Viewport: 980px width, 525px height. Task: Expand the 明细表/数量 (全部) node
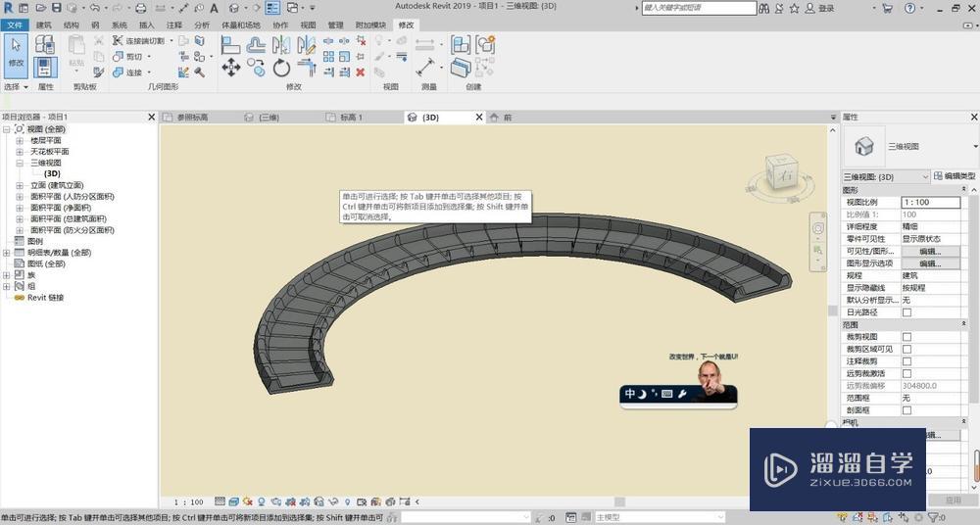(x=6, y=253)
